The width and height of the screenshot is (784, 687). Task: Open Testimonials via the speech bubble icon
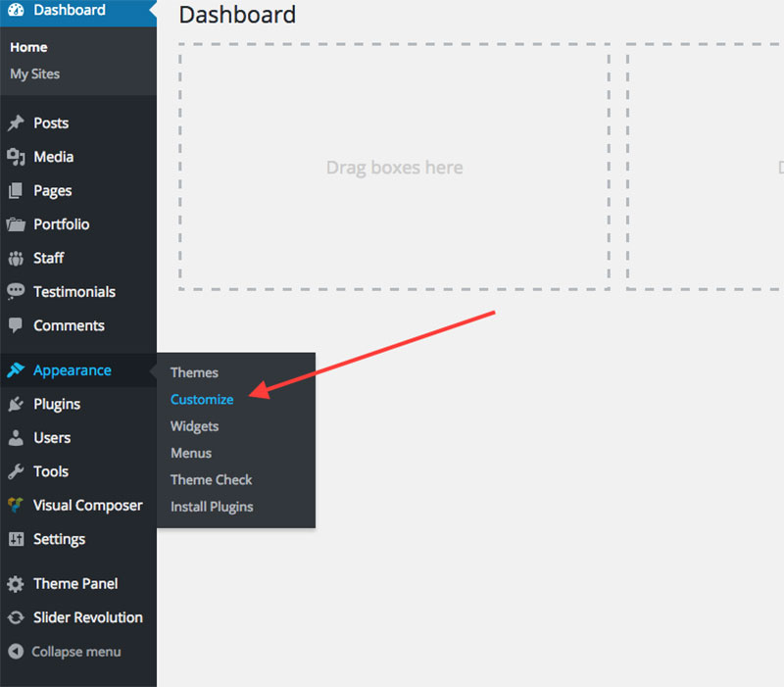(x=16, y=291)
